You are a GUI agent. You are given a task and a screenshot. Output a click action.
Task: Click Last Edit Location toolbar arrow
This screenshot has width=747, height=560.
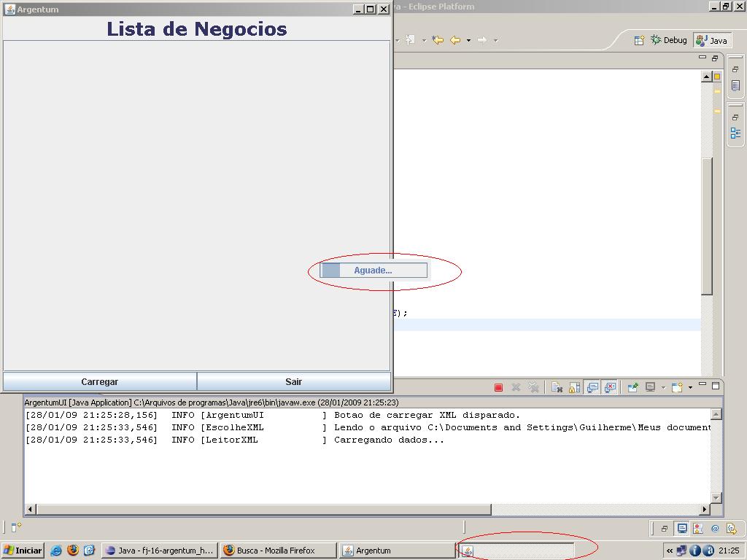[438, 40]
